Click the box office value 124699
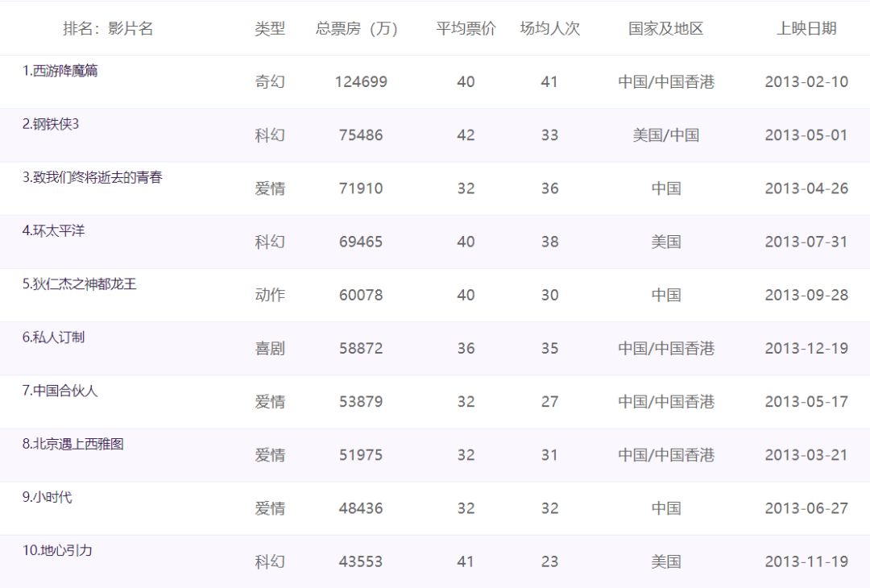 pyautogui.click(x=361, y=82)
